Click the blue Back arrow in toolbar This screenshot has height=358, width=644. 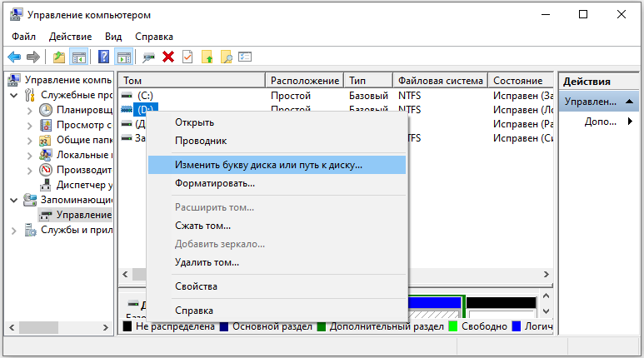pyautogui.click(x=14, y=57)
